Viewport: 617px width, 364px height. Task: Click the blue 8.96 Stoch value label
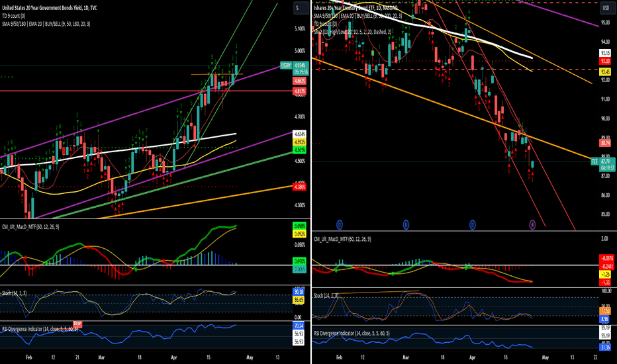pos(605,319)
